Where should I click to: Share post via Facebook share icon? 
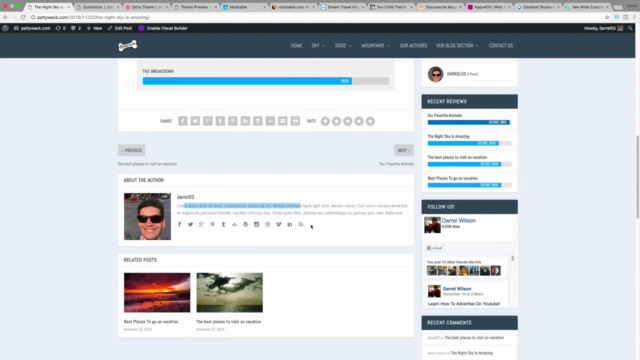tap(182, 121)
